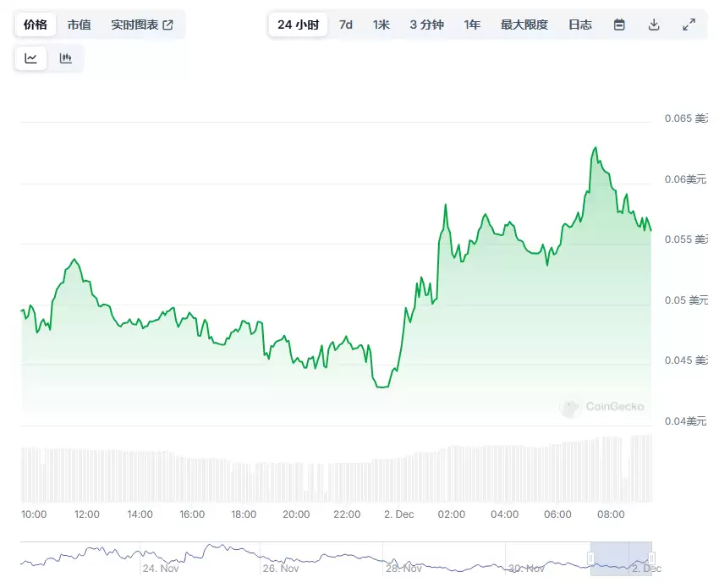Show 最大限度 maximum history range
719x588 pixels.
click(524, 25)
